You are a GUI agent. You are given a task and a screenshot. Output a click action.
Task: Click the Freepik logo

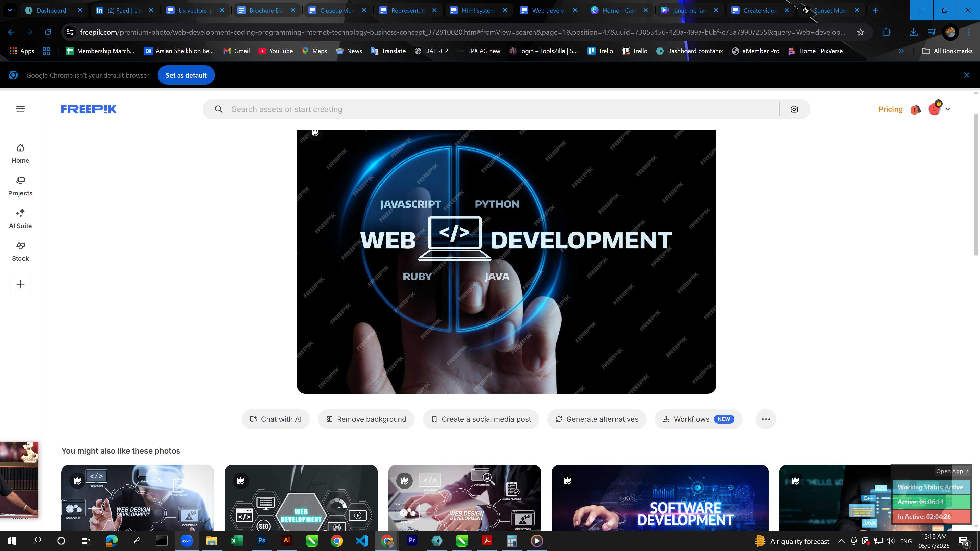[x=89, y=109]
